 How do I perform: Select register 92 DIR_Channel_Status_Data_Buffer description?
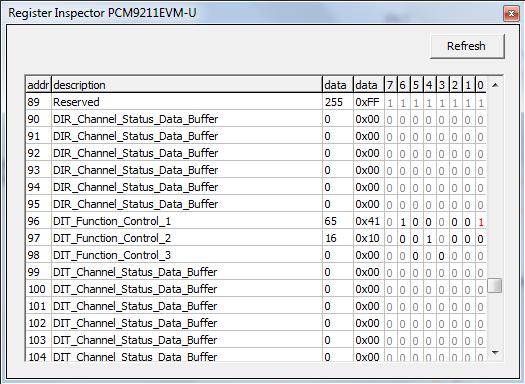186,153
